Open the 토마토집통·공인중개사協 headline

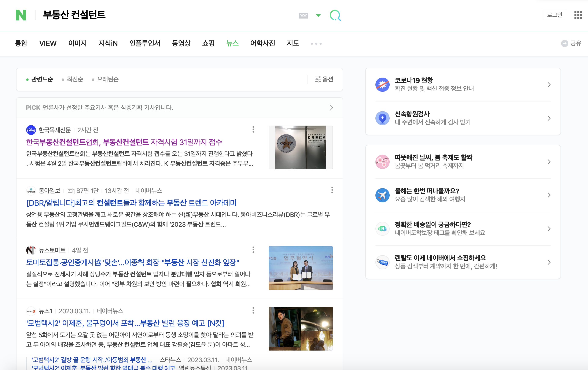tap(133, 262)
